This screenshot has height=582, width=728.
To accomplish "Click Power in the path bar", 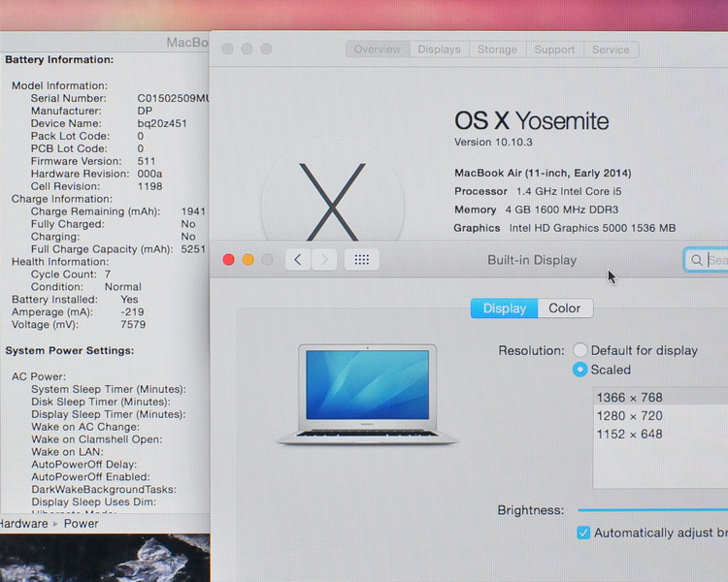I will click(x=81, y=524).
